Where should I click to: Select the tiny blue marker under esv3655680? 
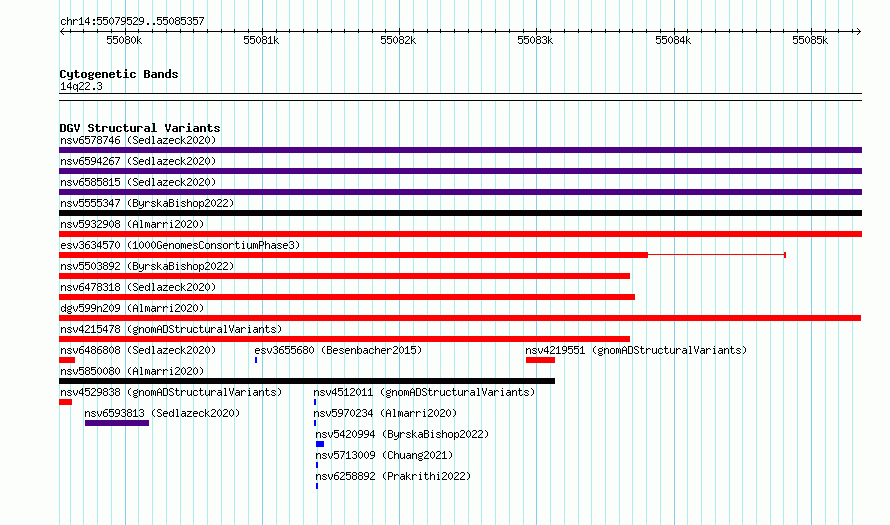[x=256, y=360]
